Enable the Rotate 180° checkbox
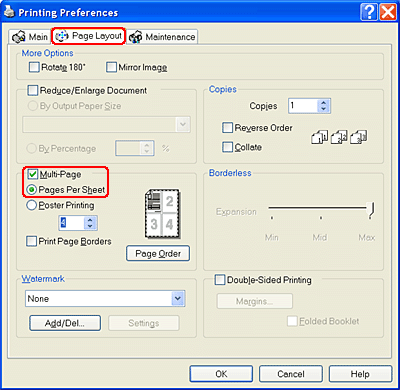 coord(34,67)
